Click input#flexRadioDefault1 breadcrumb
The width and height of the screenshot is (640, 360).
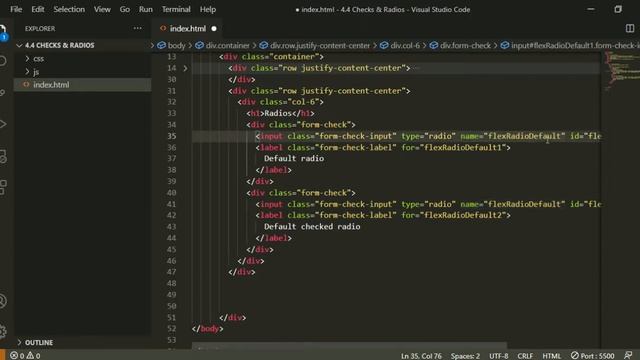570,45
